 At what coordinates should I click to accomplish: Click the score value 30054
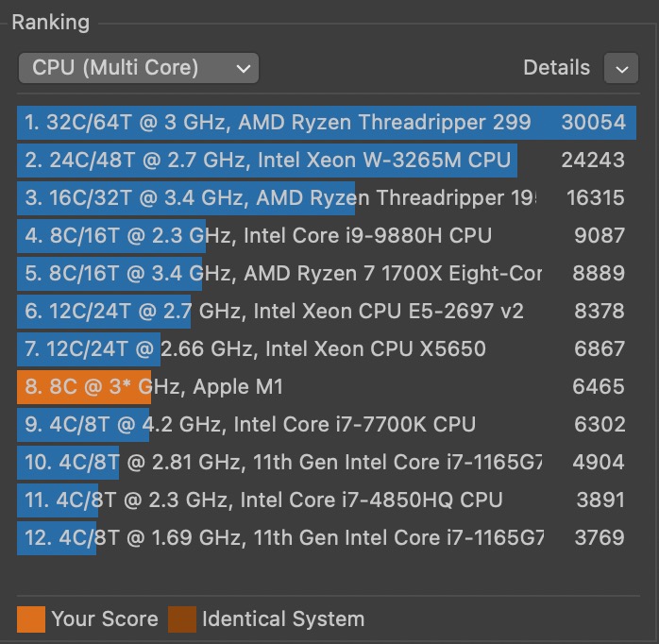coord(594,123)
